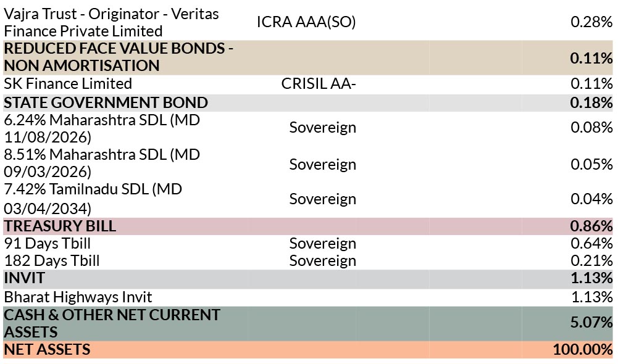Click the State Government Bond header row
The width and height of the screenshot is (618, 364).
pos(308,103)
